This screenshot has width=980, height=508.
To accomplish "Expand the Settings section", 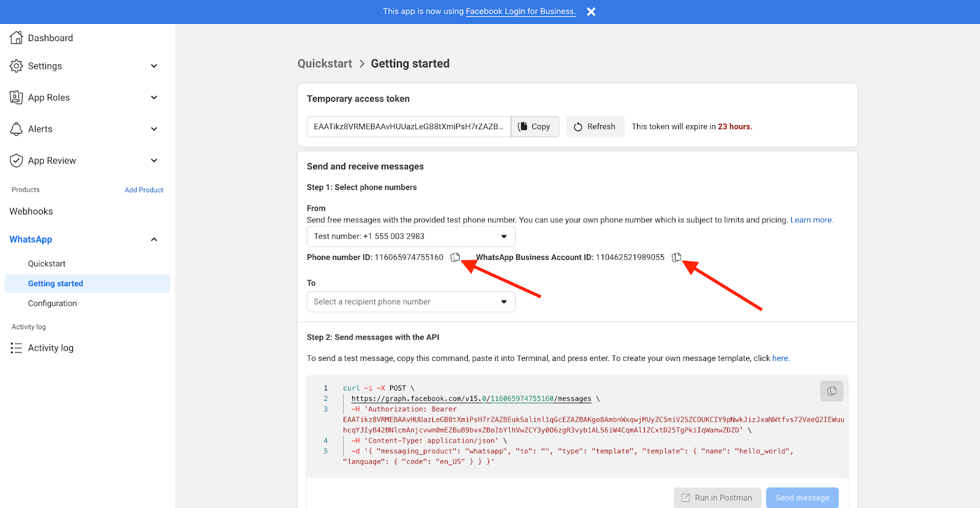I will tap(154, 66).
